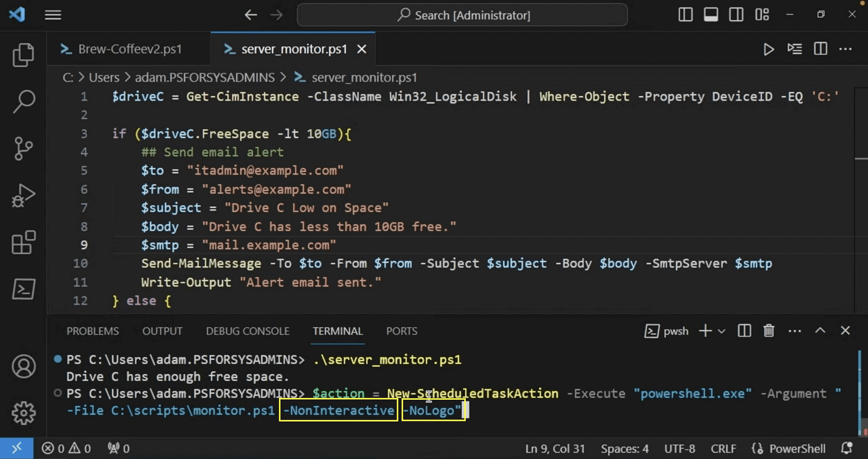Open the Run and Debug view
The width and height of the screenshot is (868, 459).
click(24, 196)
